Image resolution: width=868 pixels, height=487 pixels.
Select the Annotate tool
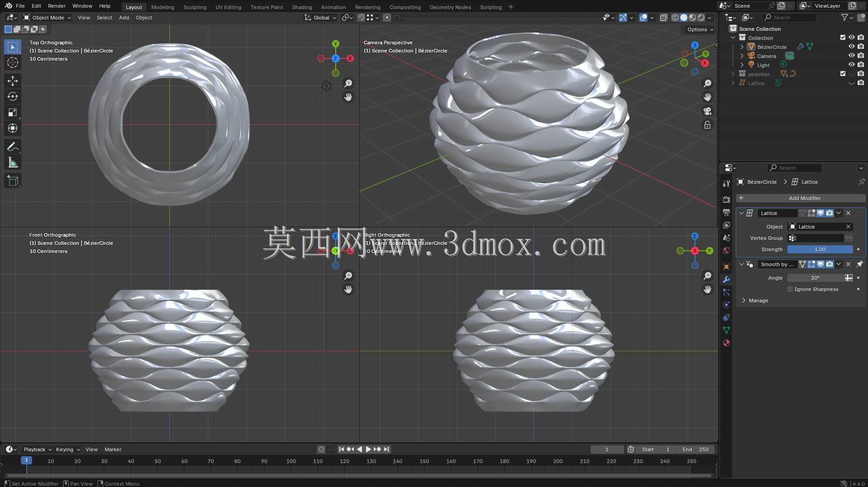(x=13, y=147)
